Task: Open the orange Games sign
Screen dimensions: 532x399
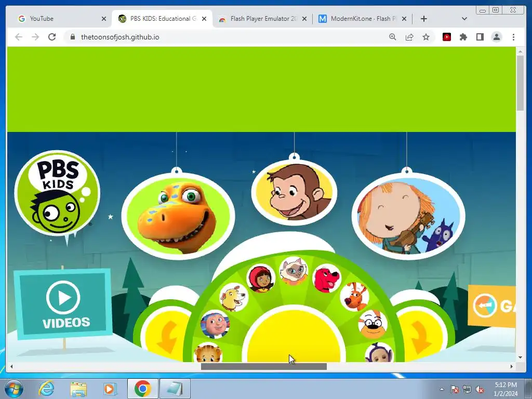Action: (x=491, y=307)
